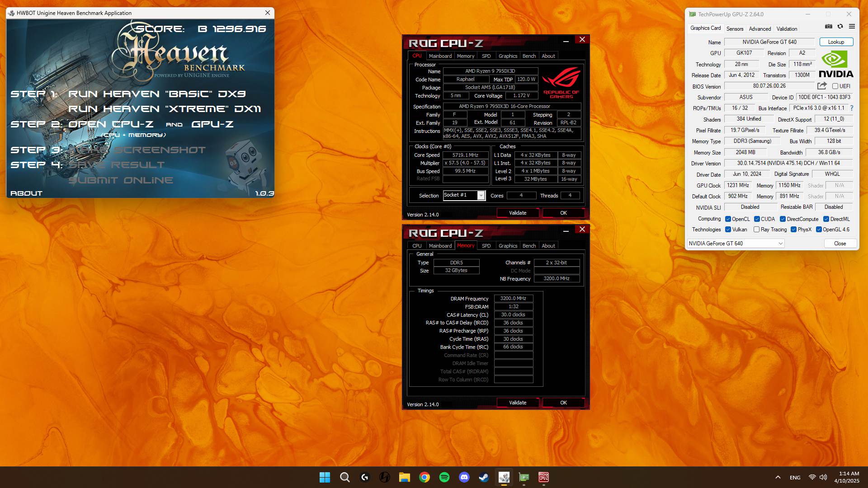Switch to GPU-Z Sensors tab
Screen dimensions: 868x488
click(x=735, y=28)
